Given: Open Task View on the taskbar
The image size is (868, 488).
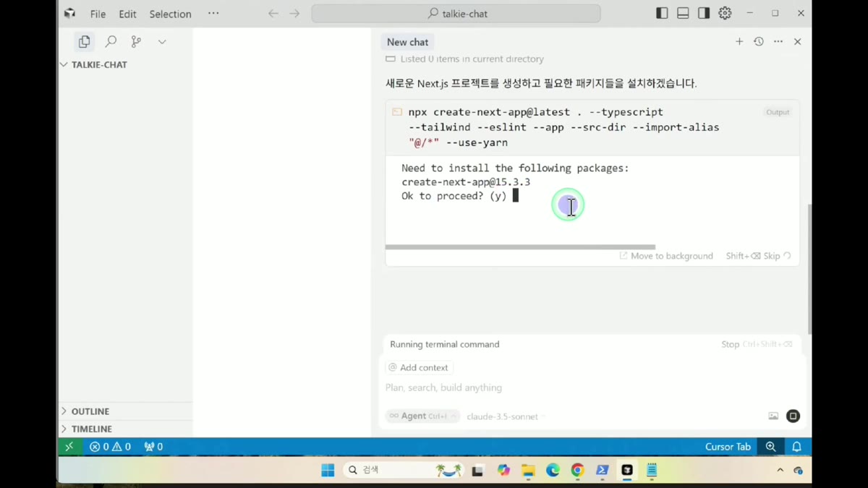Looking at the screenshot, I should [477, 471].
